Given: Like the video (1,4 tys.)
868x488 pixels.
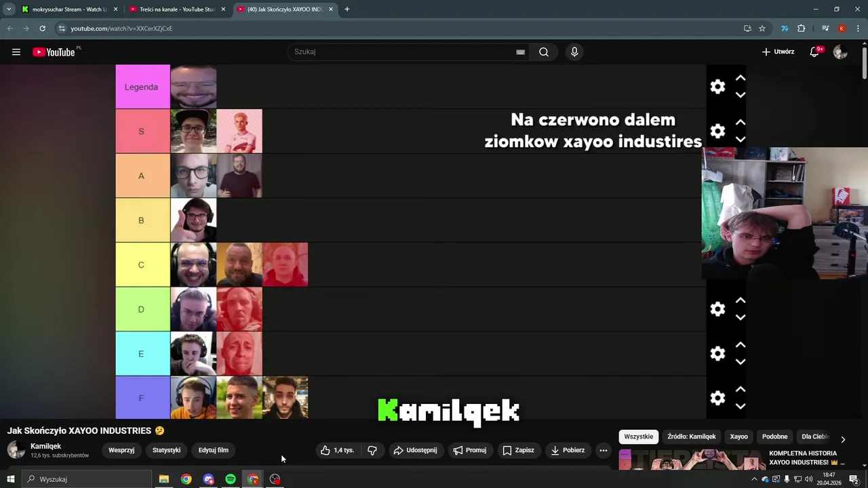Looking at the screenshot, I should pos(338,450).
